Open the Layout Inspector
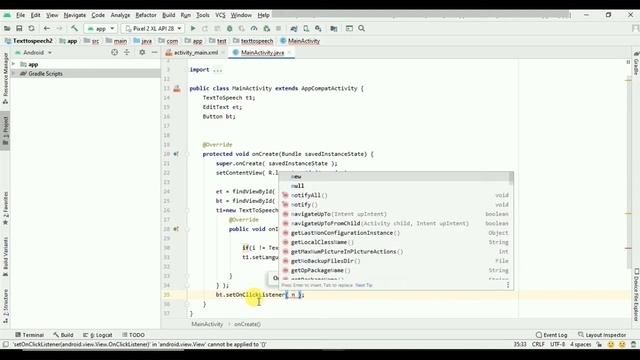The width and height of the screenshot is (640, 360). [602, 335]
